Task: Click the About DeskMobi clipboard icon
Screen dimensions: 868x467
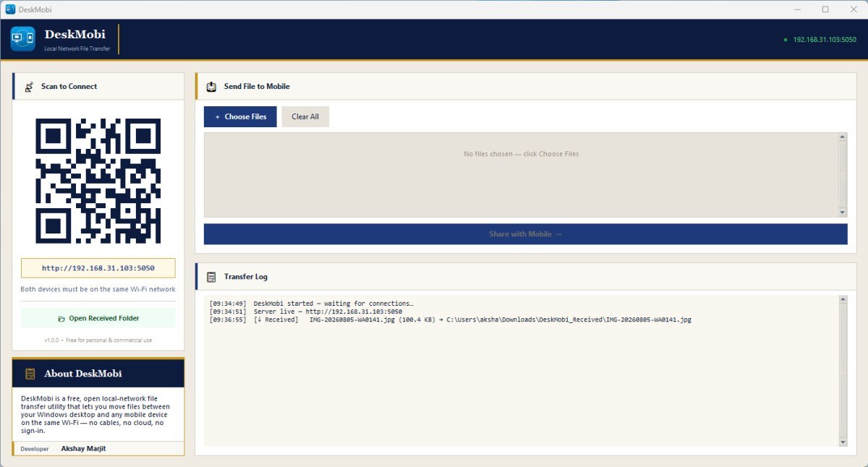Action: tap(30, 374)
